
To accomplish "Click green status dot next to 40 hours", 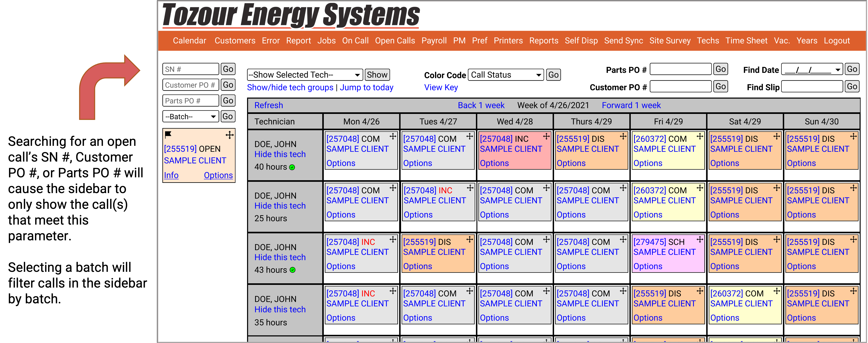I will pos(292,167).
